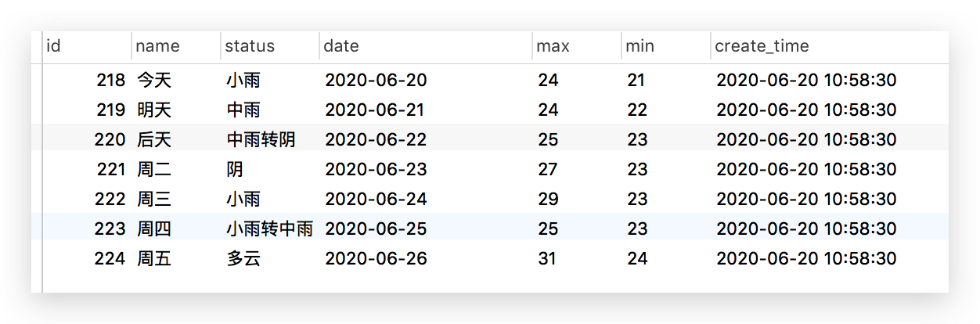Click the date cell 2020-06-20

[376, 80]
